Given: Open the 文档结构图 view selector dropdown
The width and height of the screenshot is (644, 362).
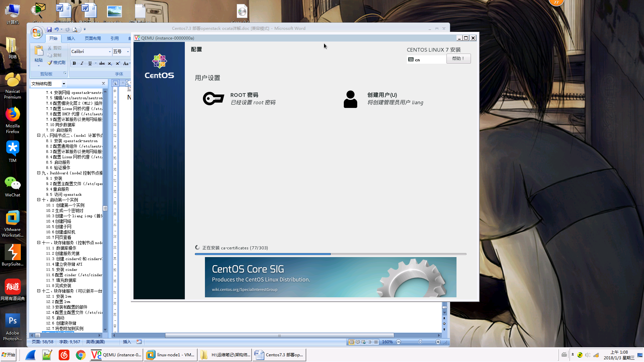Looking at the screenshot, I should tap(64, 83).
